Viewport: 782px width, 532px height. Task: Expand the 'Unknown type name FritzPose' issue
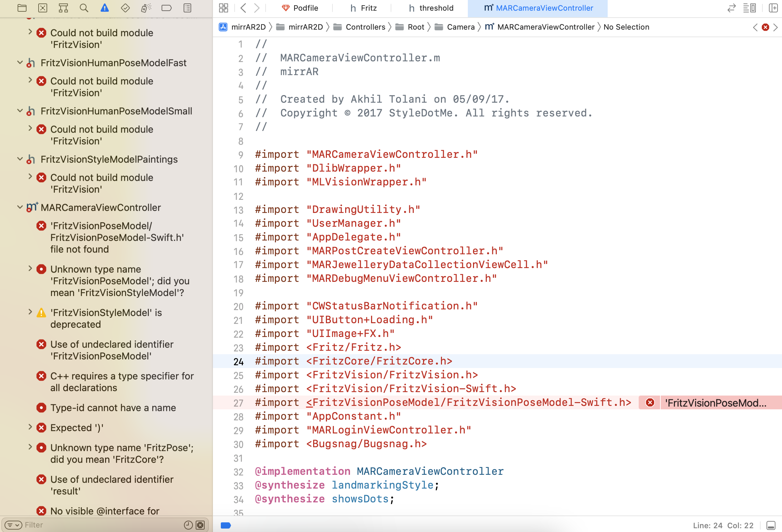[x=30, y=447]
